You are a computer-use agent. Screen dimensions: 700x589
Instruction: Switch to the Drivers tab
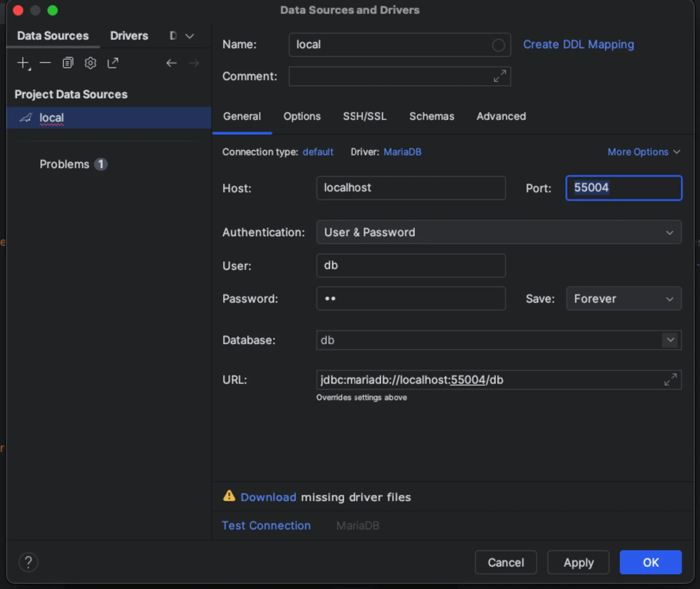click(129, 35)
